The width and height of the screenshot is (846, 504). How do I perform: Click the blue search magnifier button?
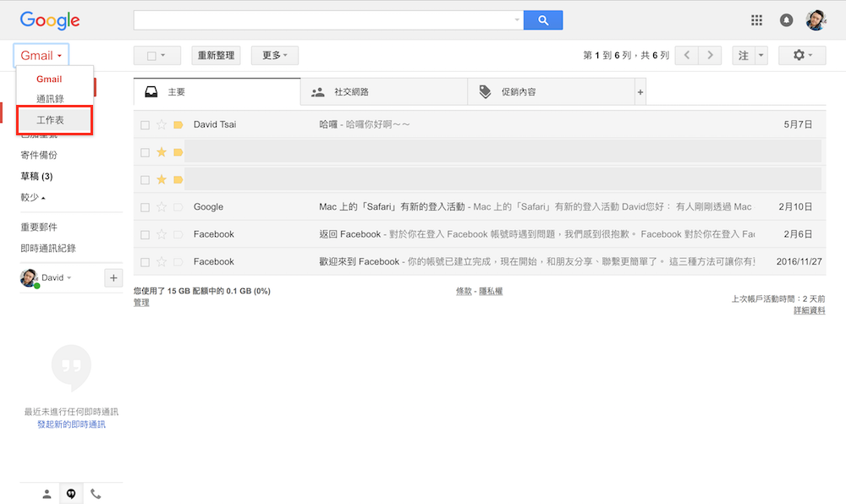coord(542,20)
